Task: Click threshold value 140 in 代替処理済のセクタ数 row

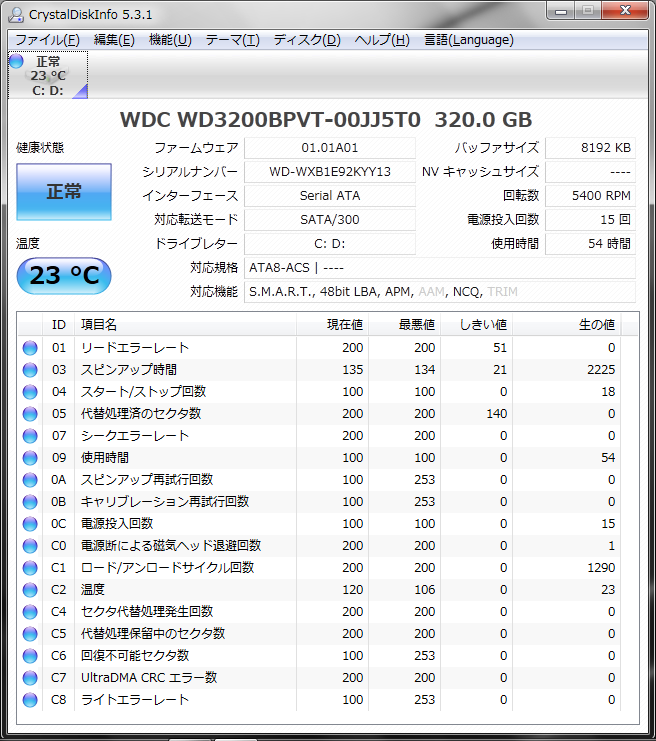Action: click(497, 414)
